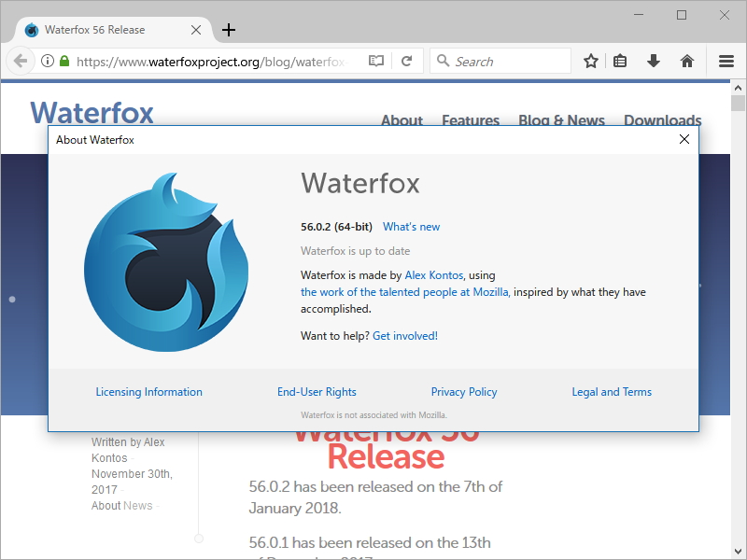Open the hamburger menu
The height and width of the screenshot is (560, 747).
726,61
